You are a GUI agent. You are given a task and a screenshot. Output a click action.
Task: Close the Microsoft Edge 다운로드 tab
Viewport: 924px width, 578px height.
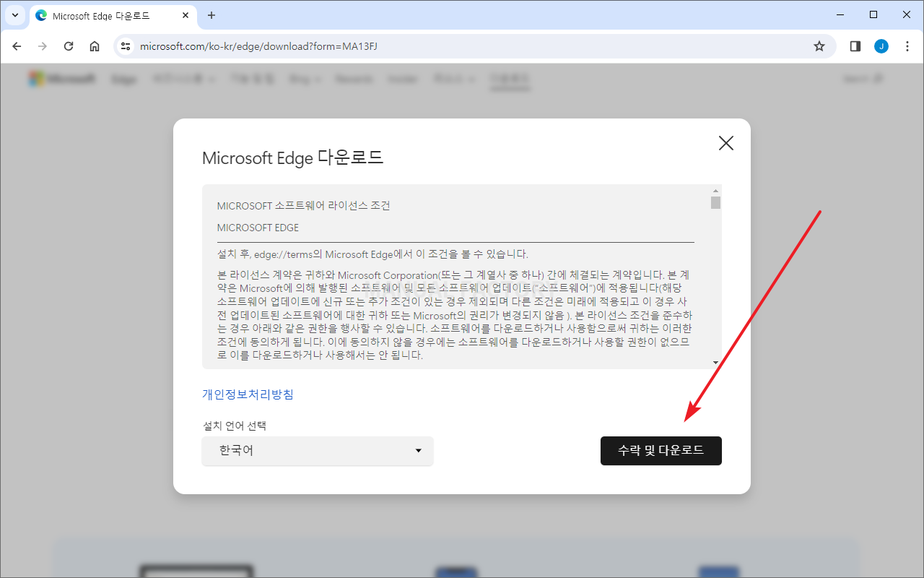tap(186, 15)
